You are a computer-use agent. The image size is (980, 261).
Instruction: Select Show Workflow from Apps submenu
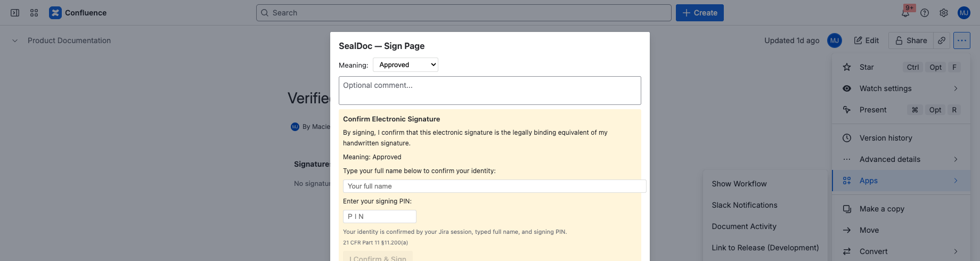tap(765, 184)
